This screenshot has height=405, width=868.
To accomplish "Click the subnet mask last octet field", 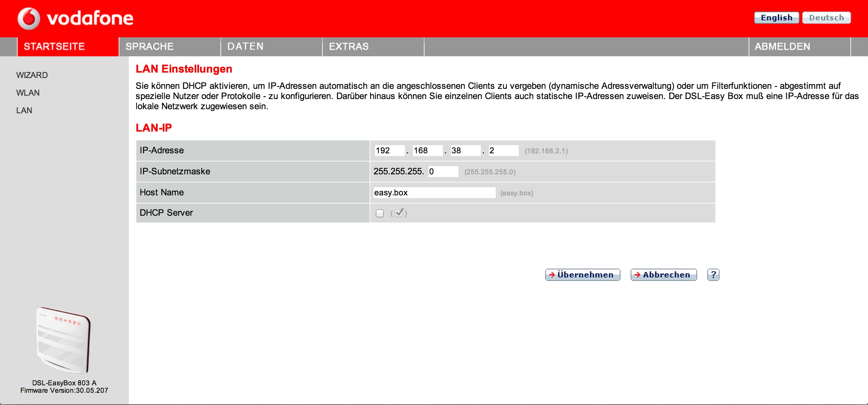I will point(443,171).
